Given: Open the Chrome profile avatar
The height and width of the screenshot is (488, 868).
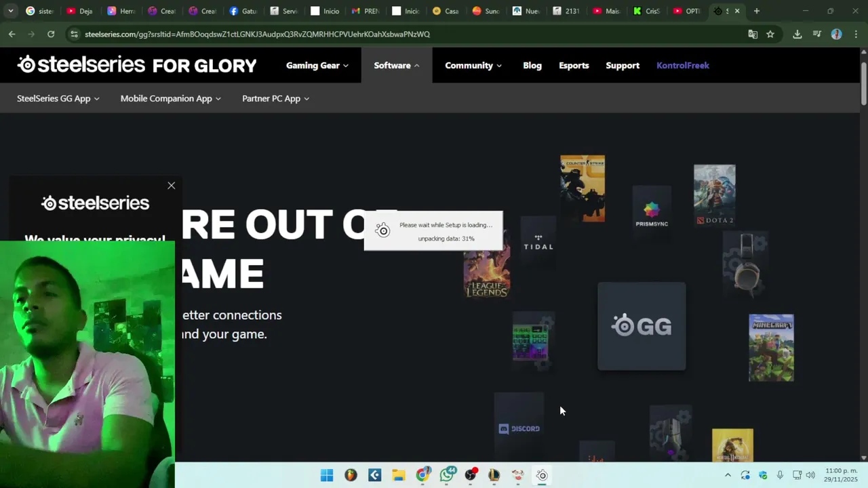Looking at the screenshot, I should click(x=836, y=34).
